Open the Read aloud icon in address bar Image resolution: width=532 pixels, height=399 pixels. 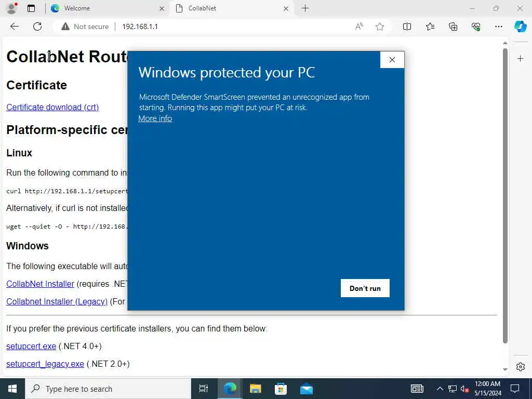(359, 26)
